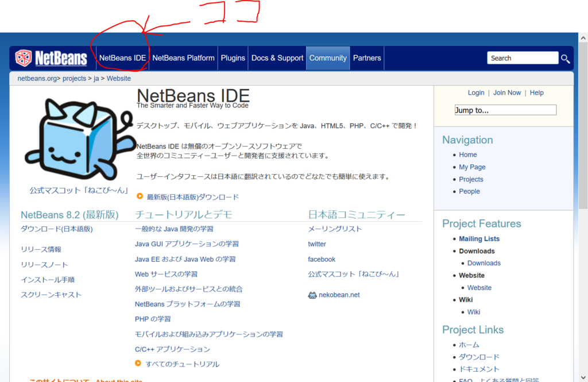Open the Plugins tab

coord(233,58)
